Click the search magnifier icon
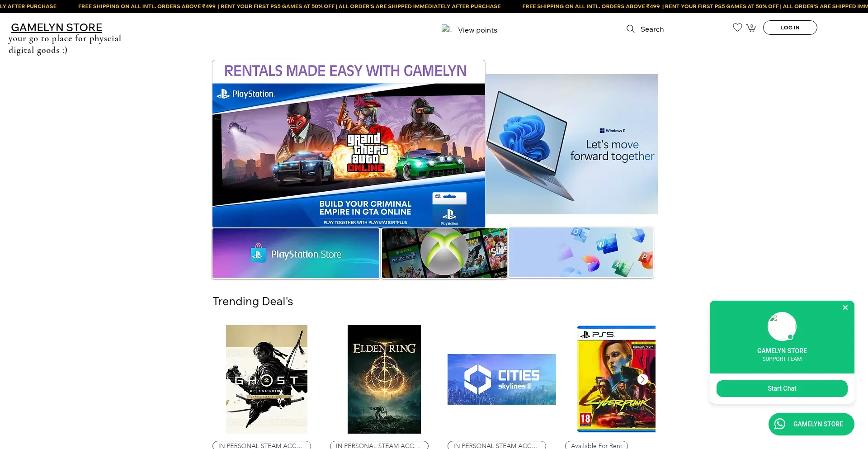This screenshot has height=449, width=868. click(630, 29)
